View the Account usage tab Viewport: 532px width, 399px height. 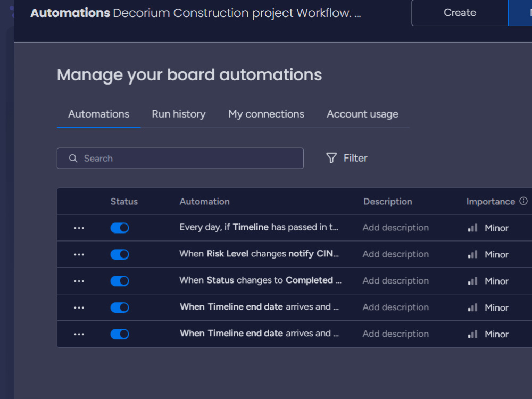tap(362, 114)
